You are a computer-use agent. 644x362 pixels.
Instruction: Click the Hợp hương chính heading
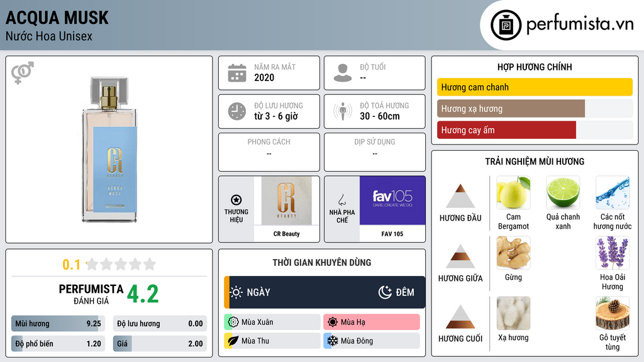click(x=535, y=67)
